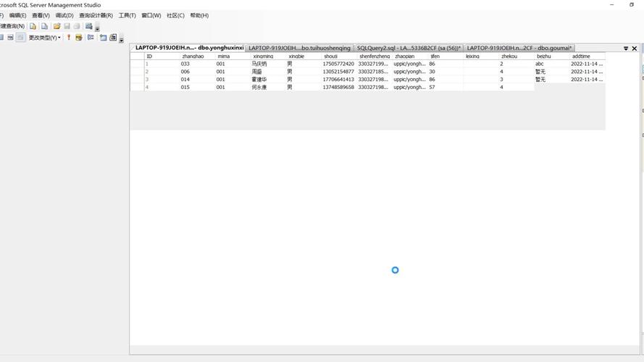Open the 查询设计器(R) menu
The image size is (644, 362).
click(96, 15)
